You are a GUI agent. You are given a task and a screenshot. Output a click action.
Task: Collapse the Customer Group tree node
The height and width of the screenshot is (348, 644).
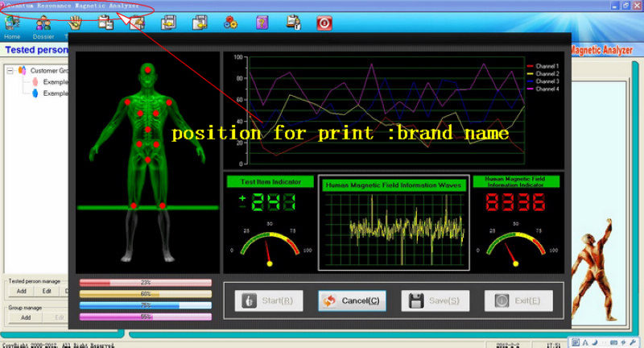[x=10, y=71]
